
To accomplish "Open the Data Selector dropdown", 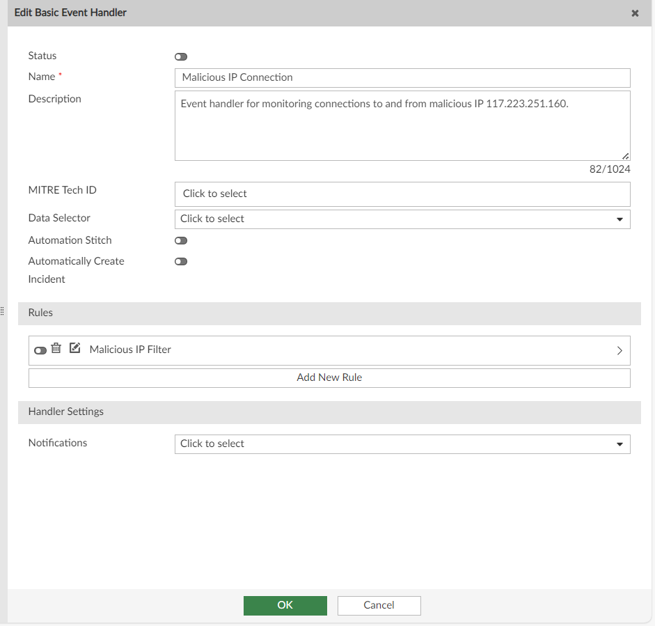I will tap(402, 219).
